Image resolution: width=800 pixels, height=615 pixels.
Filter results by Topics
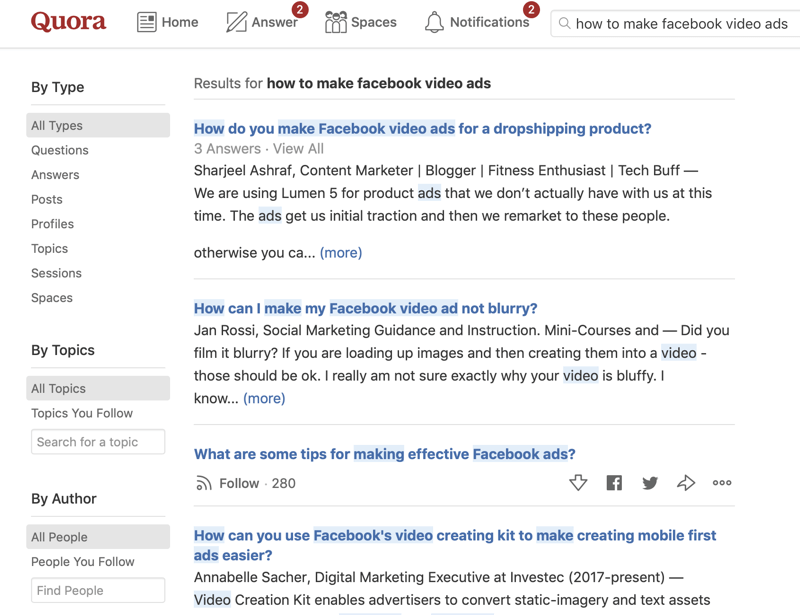pos(49,248)
